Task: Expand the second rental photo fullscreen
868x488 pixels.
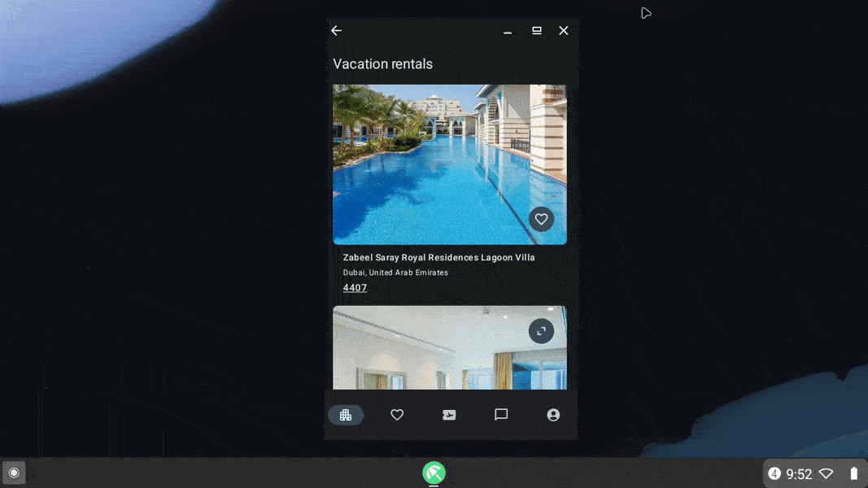Action: (541, 331)
